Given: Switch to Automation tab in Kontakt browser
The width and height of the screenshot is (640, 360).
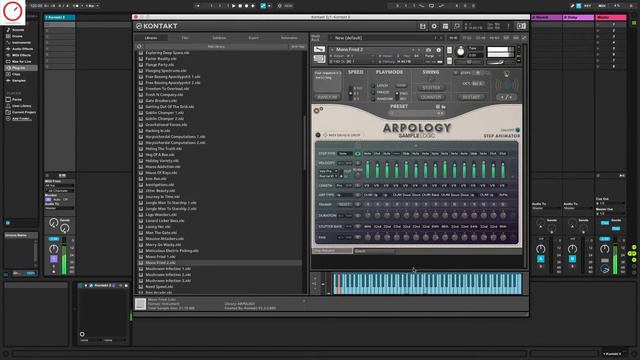Looking at the screenshot, I should coord(289,38).
